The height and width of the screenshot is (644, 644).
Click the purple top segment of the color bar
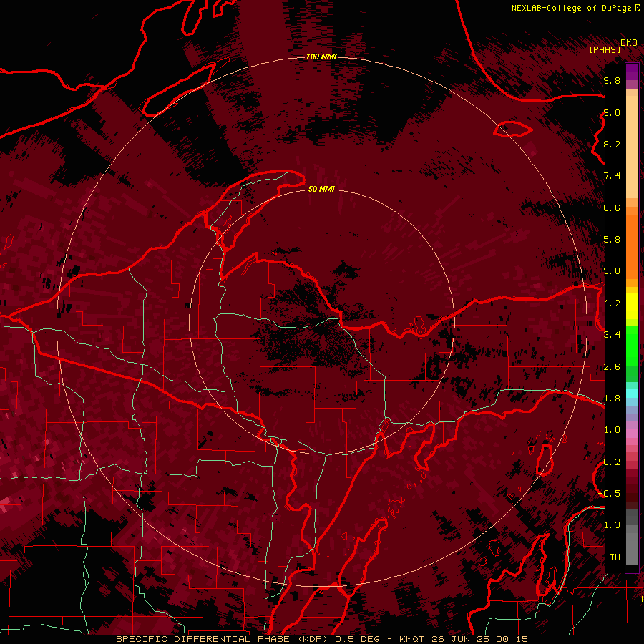(632, 72)
